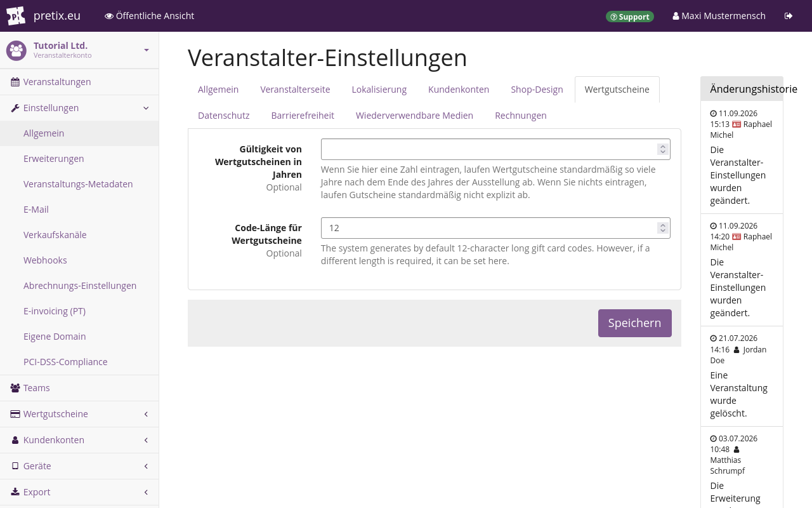
Task: Click the device icon beside Geräte
Action: tap(15, 466)
